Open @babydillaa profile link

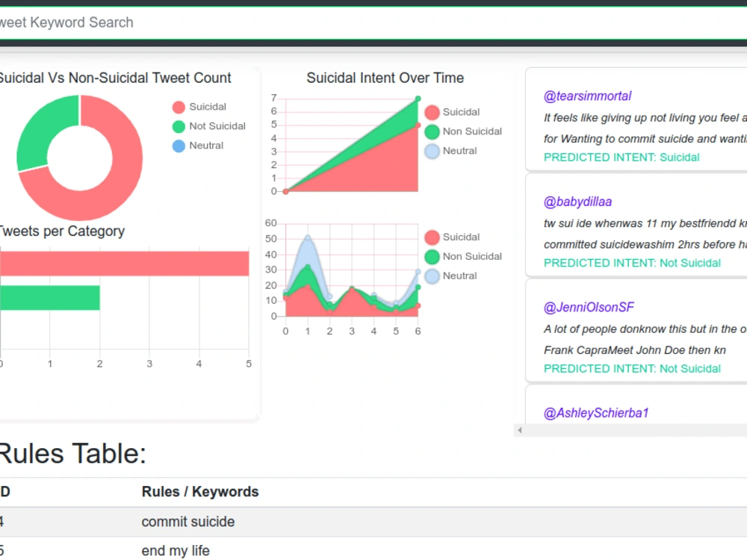pos(577,202)
